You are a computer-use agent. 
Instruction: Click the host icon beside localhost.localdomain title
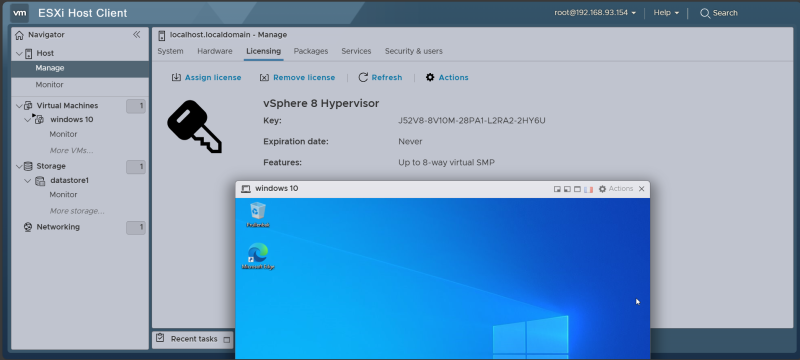(162, 35)
